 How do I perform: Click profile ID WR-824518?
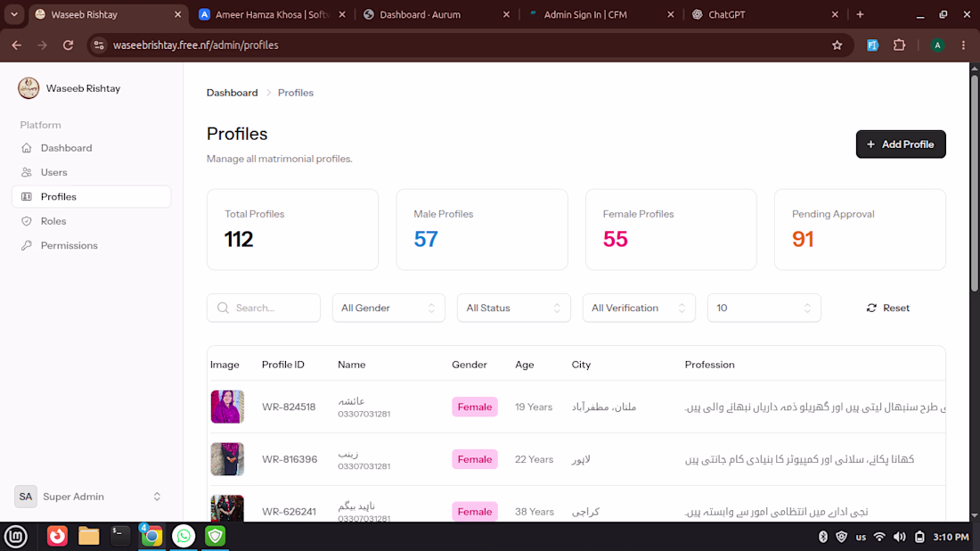(x=289, y=407)
